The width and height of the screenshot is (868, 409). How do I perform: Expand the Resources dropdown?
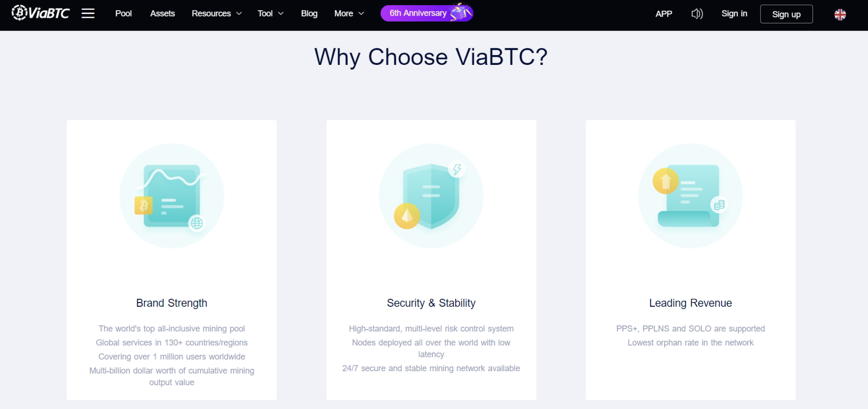point(216,13)
